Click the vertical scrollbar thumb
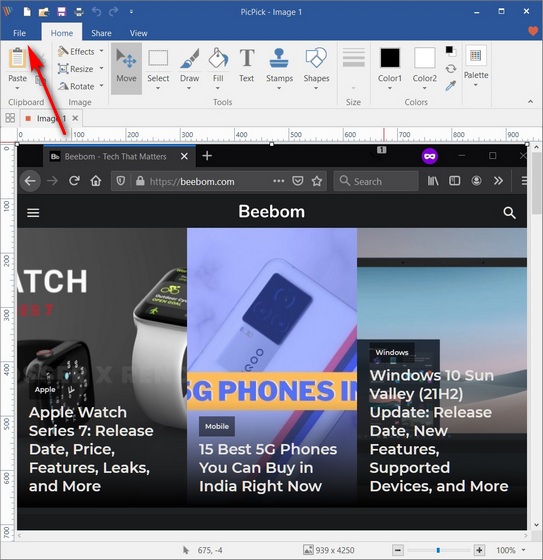 [x=536, y=183]
